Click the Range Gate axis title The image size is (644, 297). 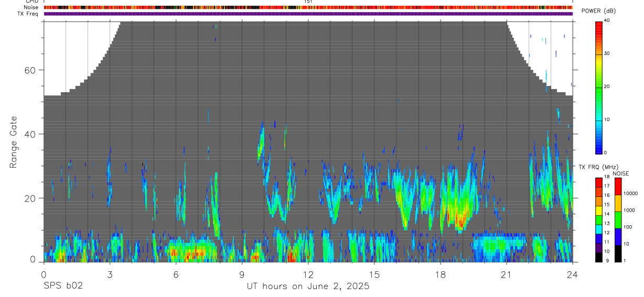click(14, 142)
